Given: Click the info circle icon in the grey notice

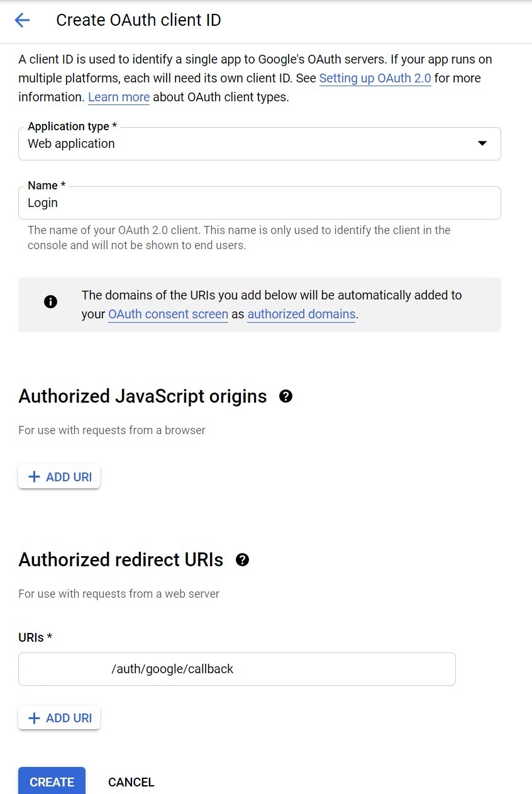Looking at the screenshot, I should pyautogui.click(x=51, y=301).
